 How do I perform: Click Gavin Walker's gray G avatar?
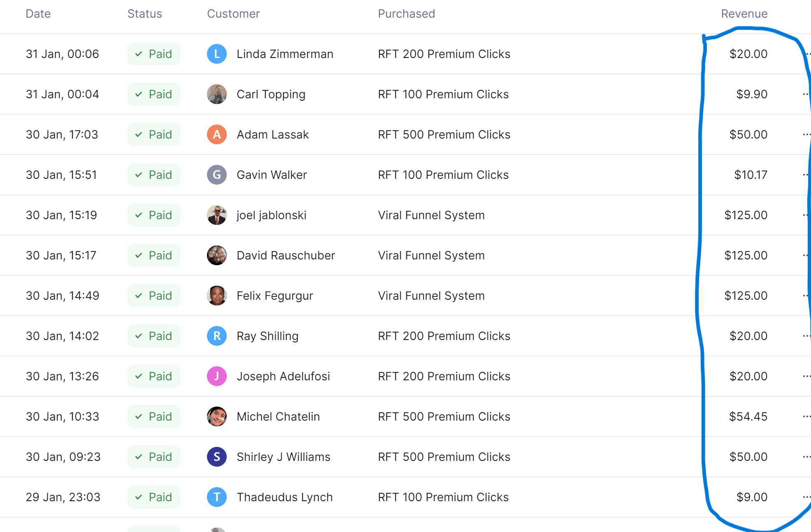(x=217, y=175)
